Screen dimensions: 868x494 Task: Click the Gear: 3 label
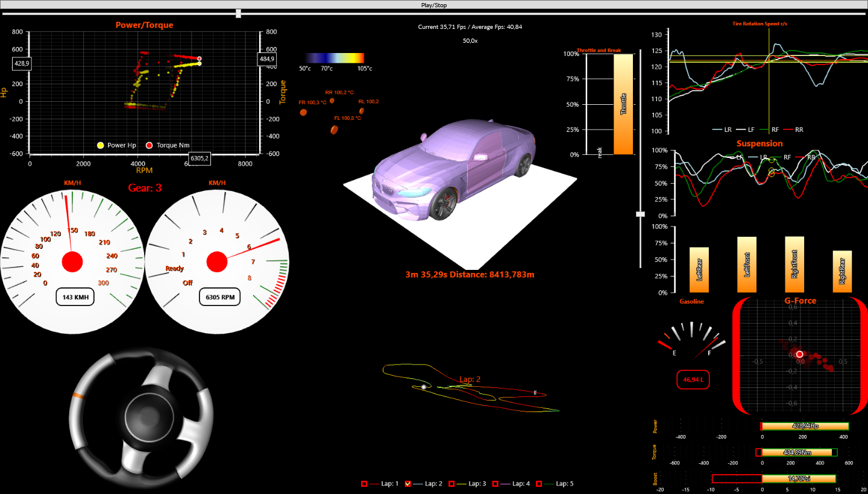tap(145, 188)
